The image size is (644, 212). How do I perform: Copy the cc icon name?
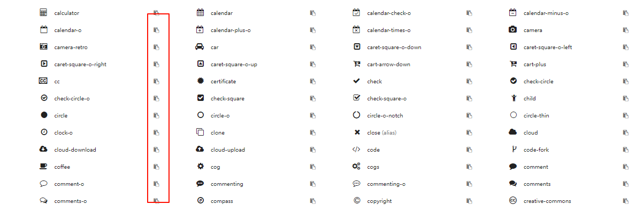pyautogui.click(x=157, y=81)
